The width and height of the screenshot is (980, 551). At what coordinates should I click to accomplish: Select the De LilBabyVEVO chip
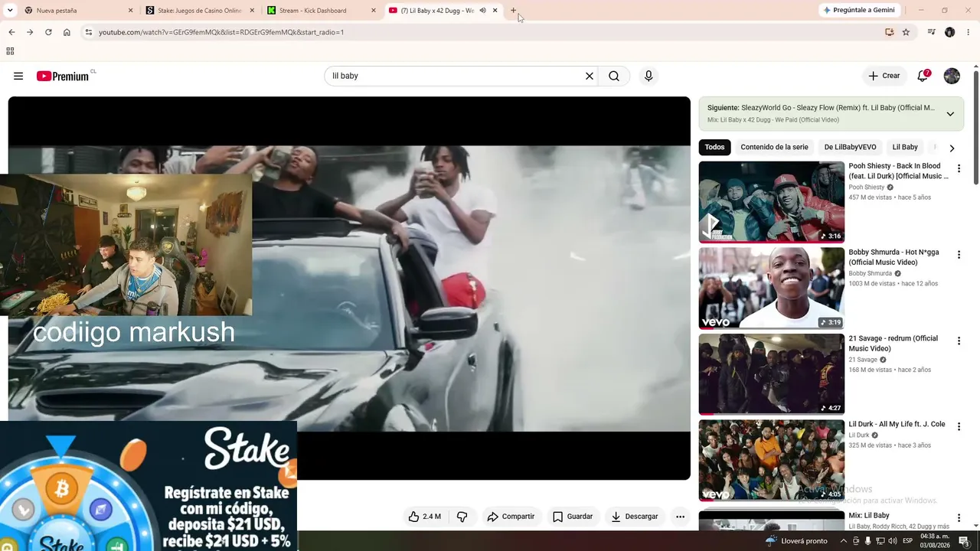(x=850, y=147)
